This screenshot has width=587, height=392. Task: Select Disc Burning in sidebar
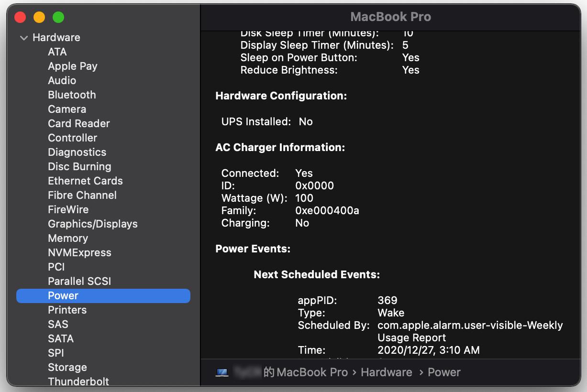coord(79,166)
